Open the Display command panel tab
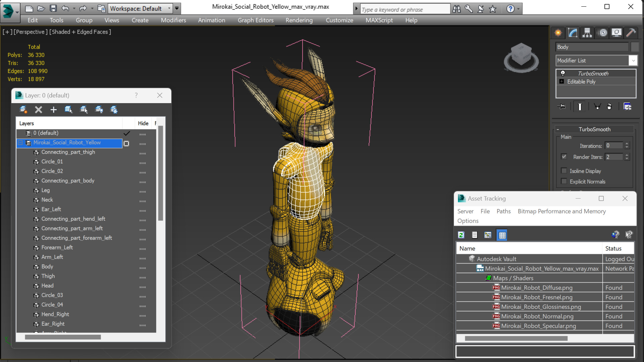 tap(617, 32)
